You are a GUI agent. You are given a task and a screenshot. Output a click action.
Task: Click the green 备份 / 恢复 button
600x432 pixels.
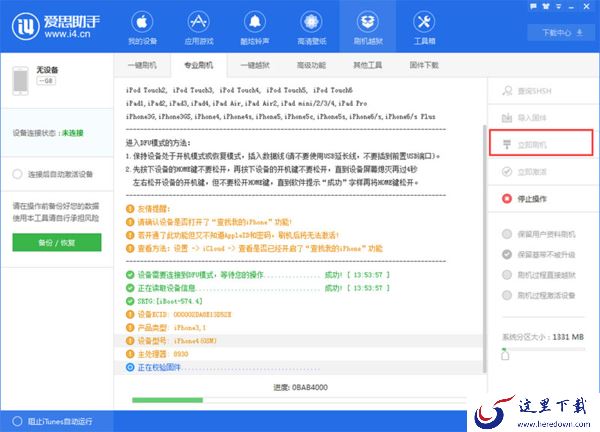click(57, 243)
